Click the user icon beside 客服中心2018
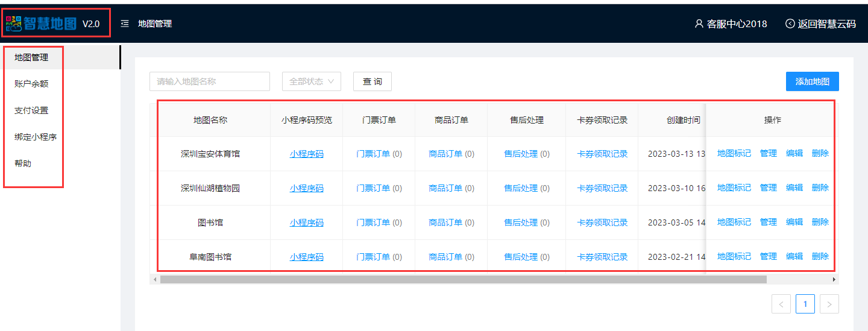The height and width of the screenshot is (331, 868). pos(699,24)
